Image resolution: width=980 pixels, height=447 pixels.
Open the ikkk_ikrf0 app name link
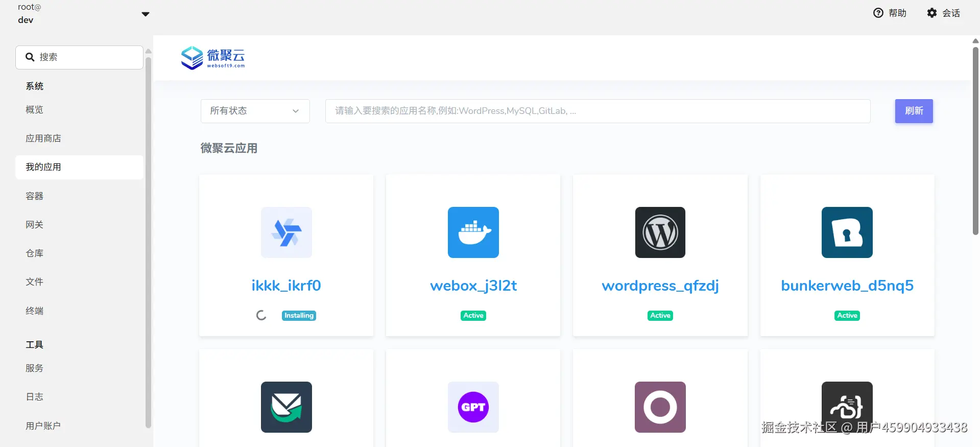click(x=286, y=286)
